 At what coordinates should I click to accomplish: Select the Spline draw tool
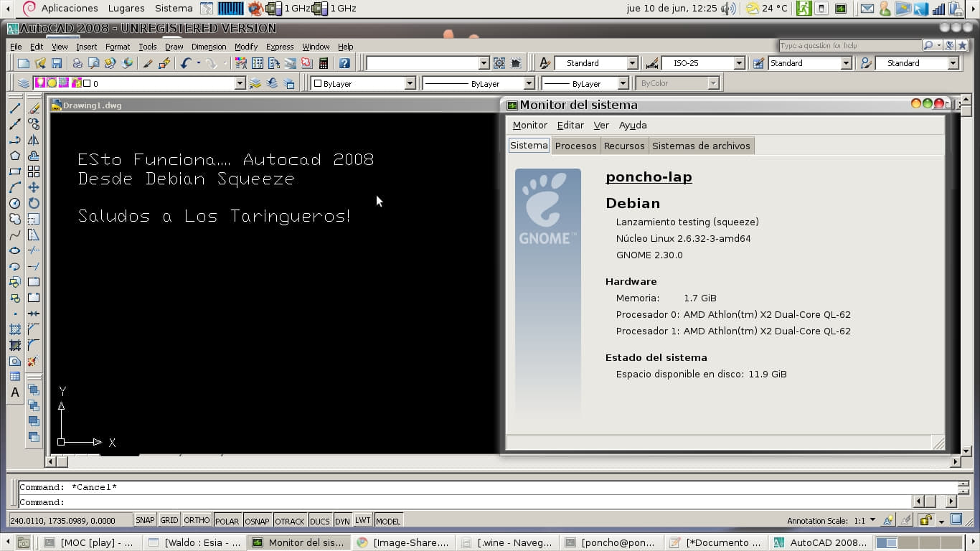click(14, 235)
